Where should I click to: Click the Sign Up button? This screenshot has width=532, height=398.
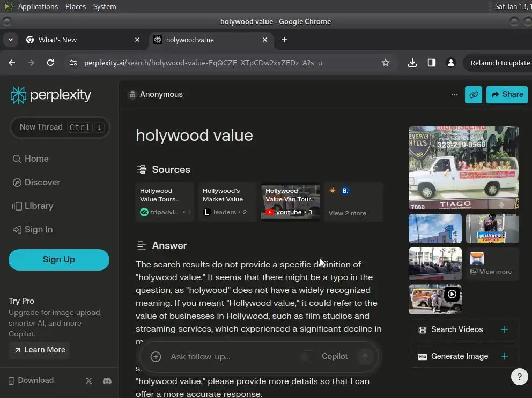pos(58,260)
